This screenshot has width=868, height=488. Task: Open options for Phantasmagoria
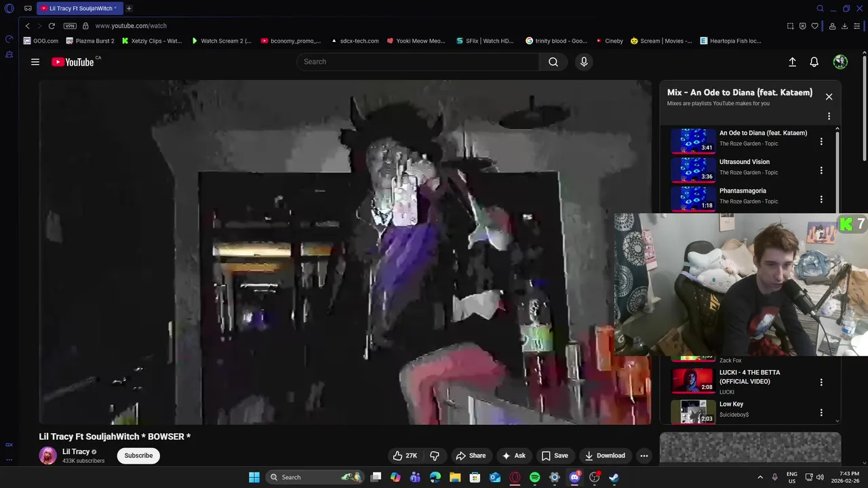pyautogui.click(x=821, y=199)
